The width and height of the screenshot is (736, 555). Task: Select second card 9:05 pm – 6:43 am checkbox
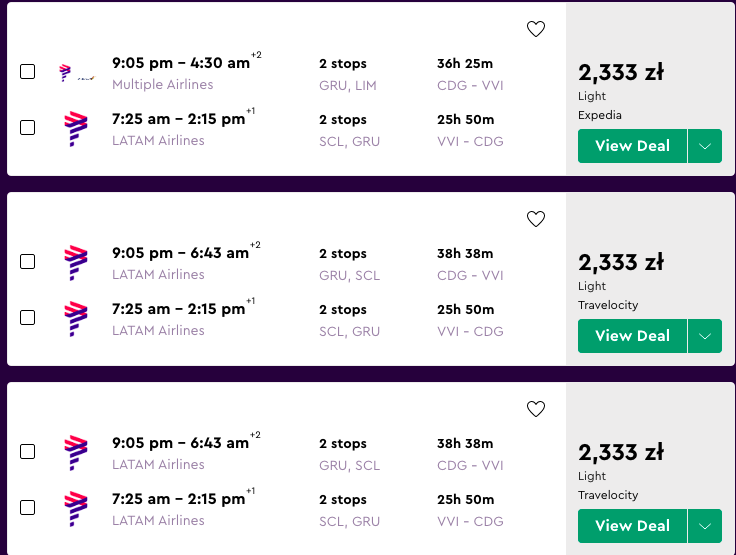coord(28,261)
